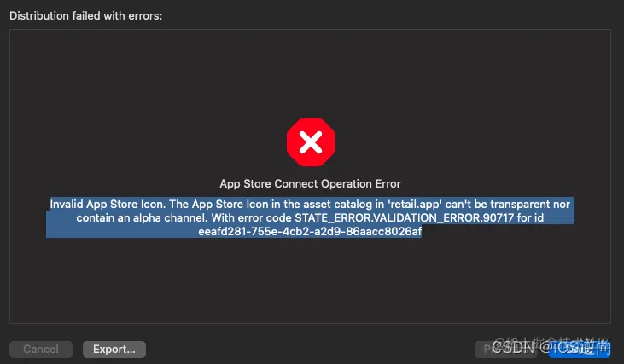
Task: Select the App Store Connect Operation Error heading
Action: pyautogui.click(x=310, y=184)
